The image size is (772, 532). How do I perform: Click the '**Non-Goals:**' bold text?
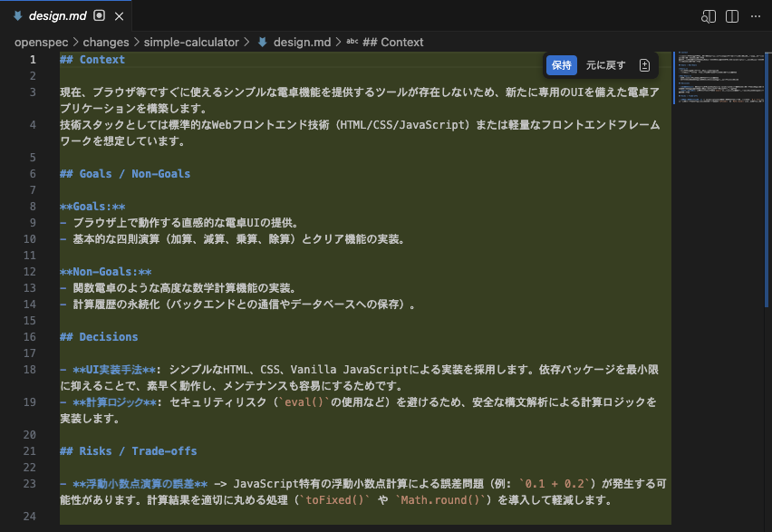click(105, 272)
